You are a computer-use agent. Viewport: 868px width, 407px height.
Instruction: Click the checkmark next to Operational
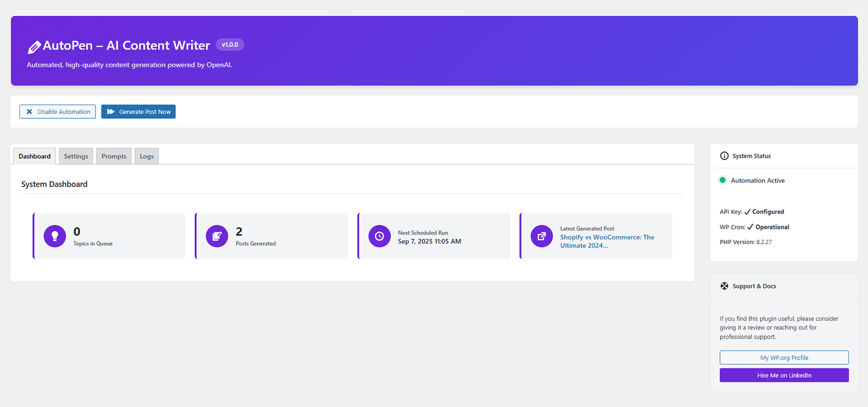[x=750, y=227]
